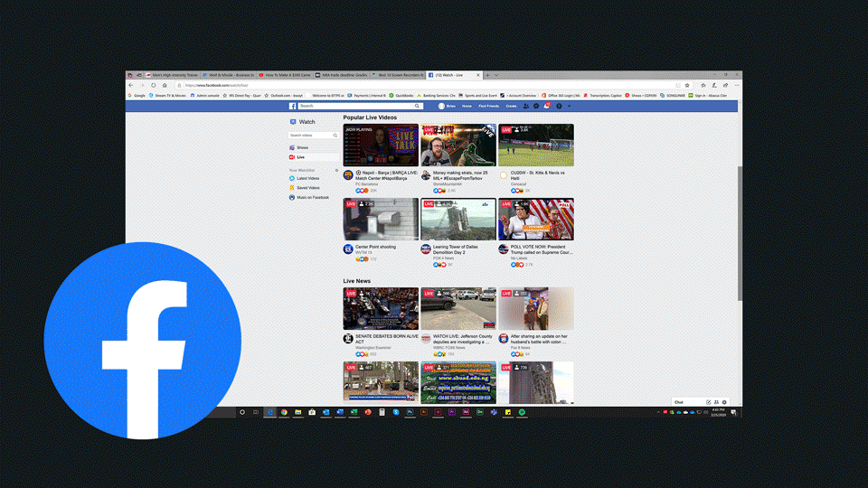Click the page vertical scrollbar thumb
The height and width of the screenshot is (488, 868).
pos(741,233)
